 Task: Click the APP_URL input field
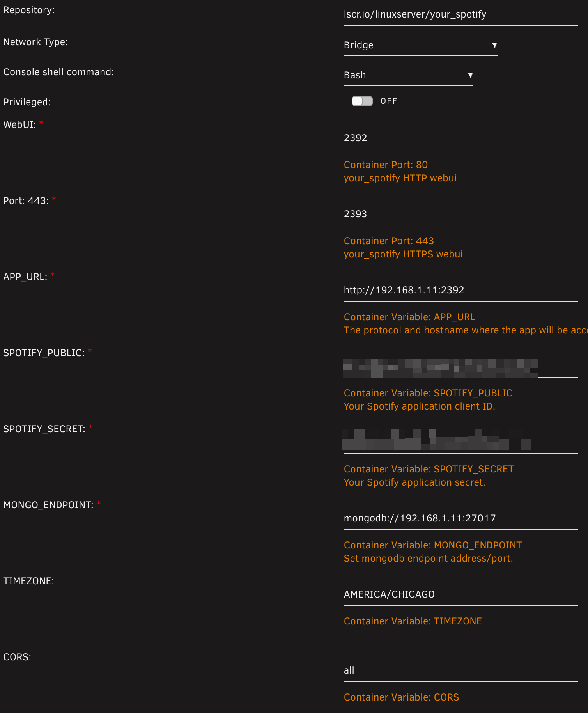460,290
